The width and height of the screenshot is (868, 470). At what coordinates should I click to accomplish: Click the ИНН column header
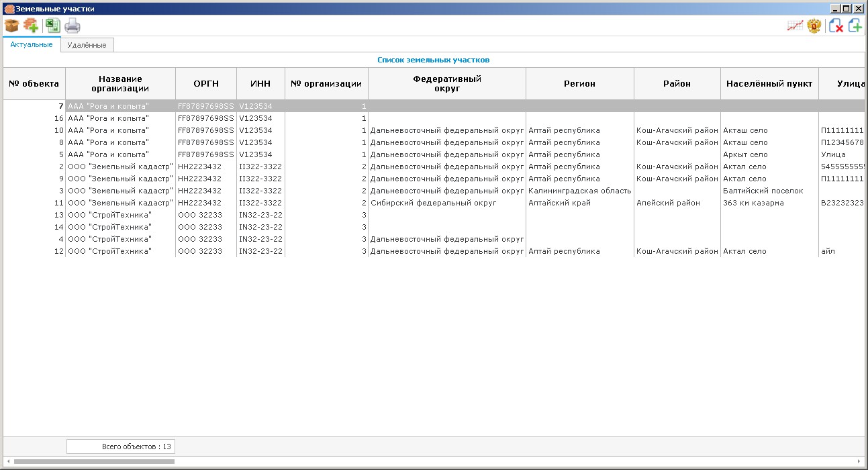[x=260, y=84]
